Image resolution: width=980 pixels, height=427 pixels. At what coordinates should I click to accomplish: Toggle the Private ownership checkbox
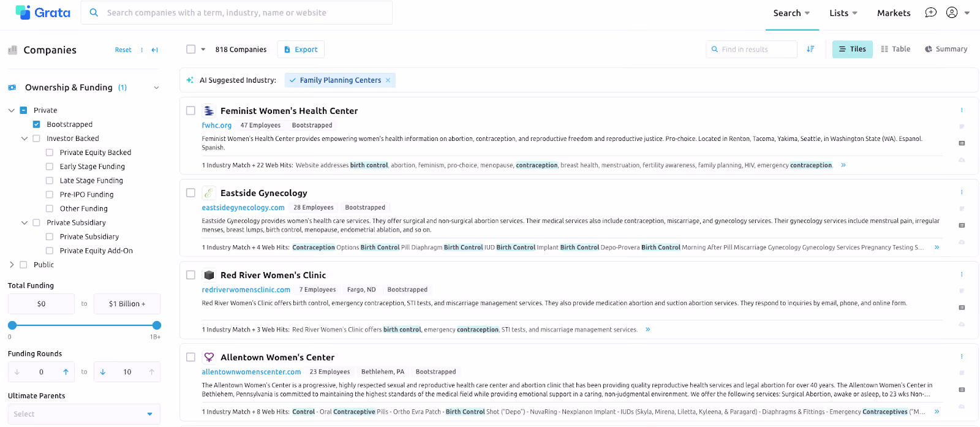[23, 110]
